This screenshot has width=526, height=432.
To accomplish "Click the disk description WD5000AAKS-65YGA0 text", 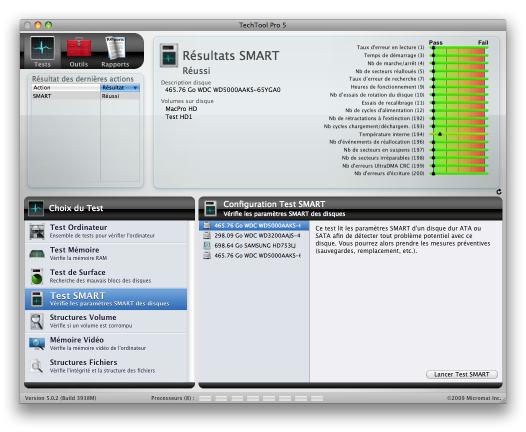I will (223, 90).
